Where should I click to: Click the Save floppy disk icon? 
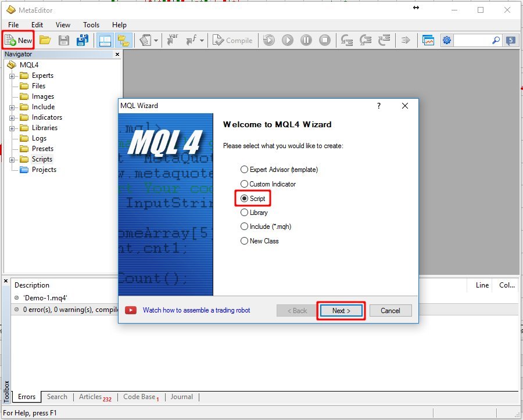pyautogui.click(x=64, y=40)
